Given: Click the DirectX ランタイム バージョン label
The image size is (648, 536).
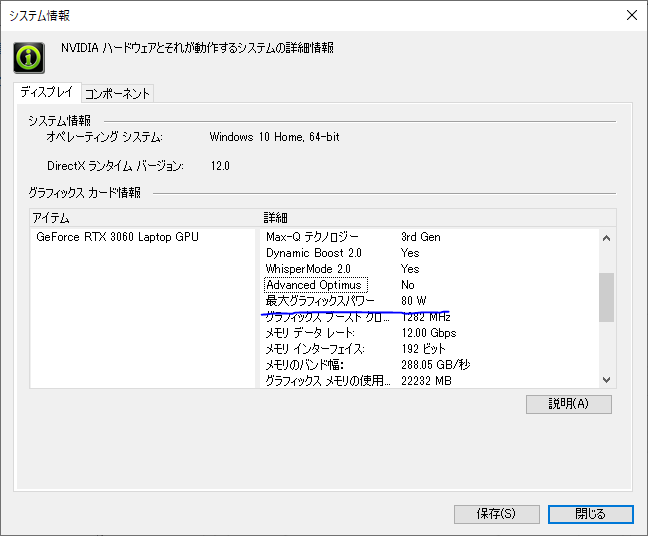Looking at the screenshot, I should (115, 166).
